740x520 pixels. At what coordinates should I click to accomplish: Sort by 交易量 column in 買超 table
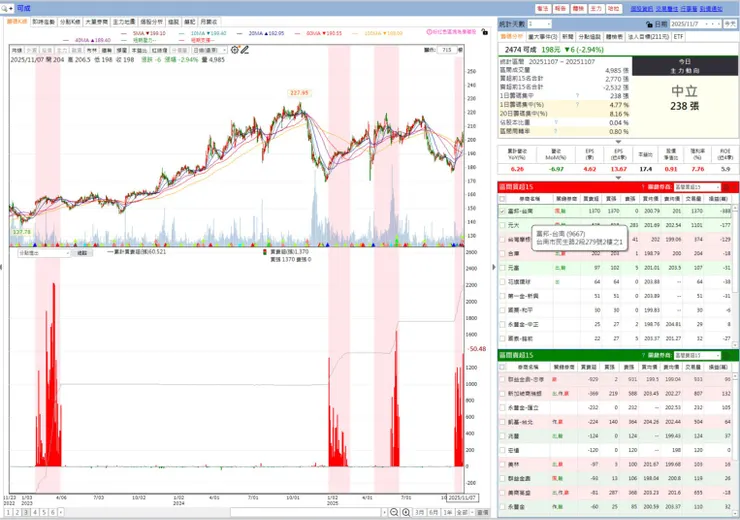pos(693,199)
